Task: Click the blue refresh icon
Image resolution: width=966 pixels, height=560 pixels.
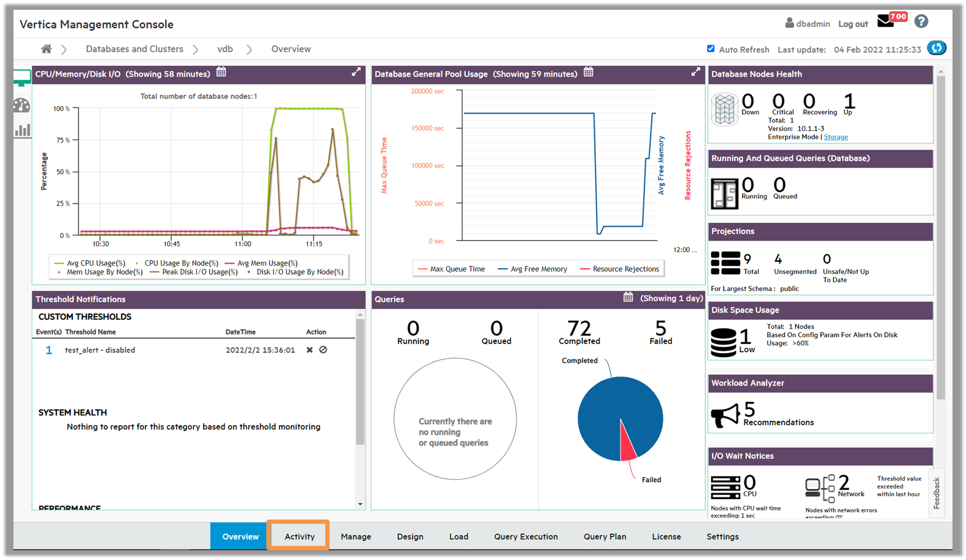Action: point(936,48)
